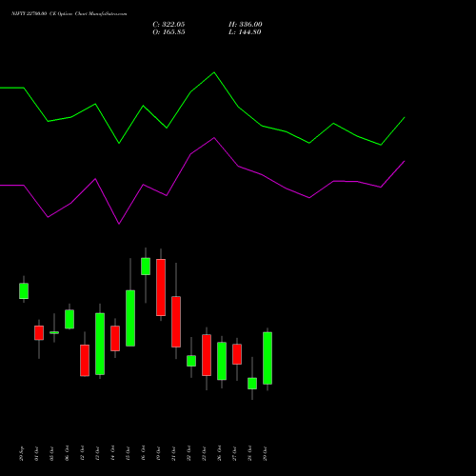Select the green candlestick for 26 Oct
Image resolution: width=476 pixels, height=476 pixels.
click(x=222, y=361)
